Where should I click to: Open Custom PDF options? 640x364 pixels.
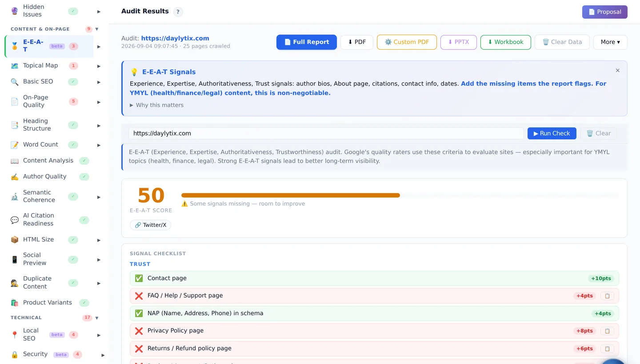tap(407, 42)
